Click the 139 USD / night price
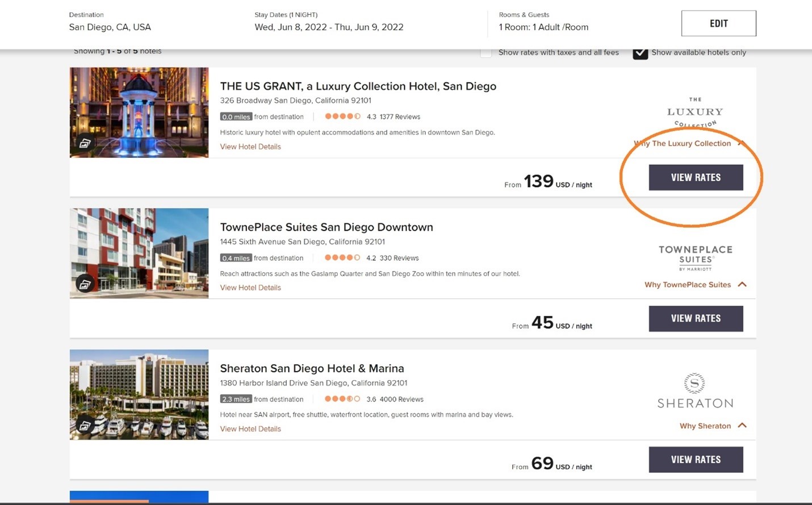The width and height of the screenshot is (812, 505). [558, 182]
